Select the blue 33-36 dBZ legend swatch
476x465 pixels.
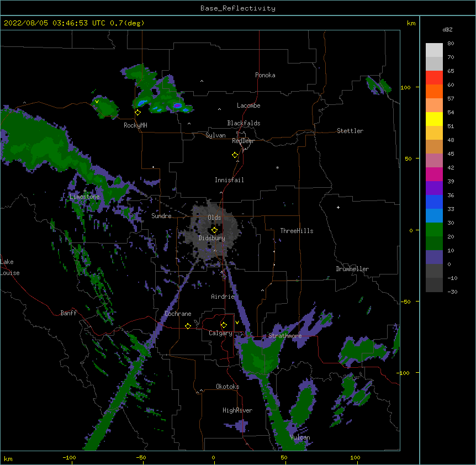pos(434,202)
